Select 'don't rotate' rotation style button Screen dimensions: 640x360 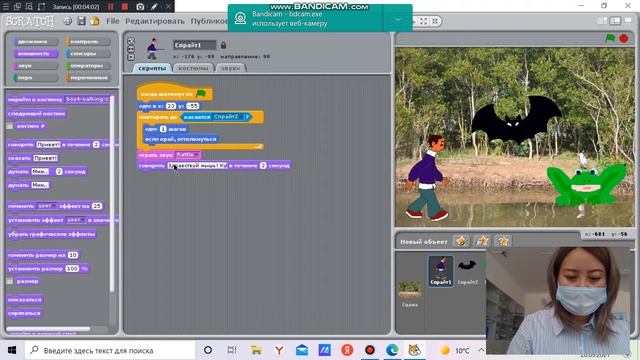pos(131,57)
